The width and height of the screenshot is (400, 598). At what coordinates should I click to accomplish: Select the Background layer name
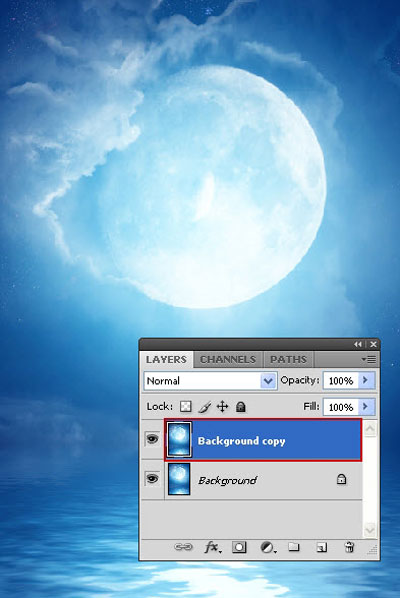tap(228, 480)
